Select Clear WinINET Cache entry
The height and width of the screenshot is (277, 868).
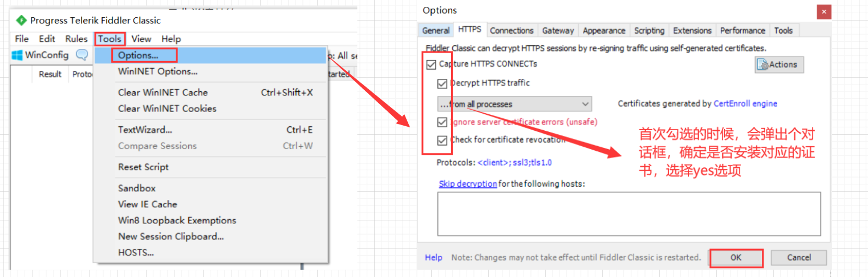(211, 92)
